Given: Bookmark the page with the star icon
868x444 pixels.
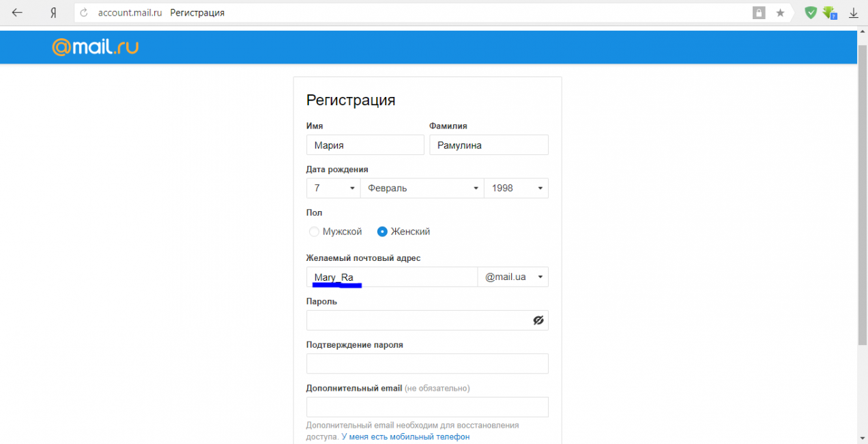Looking at the screenshot, I should click(781, 13).
